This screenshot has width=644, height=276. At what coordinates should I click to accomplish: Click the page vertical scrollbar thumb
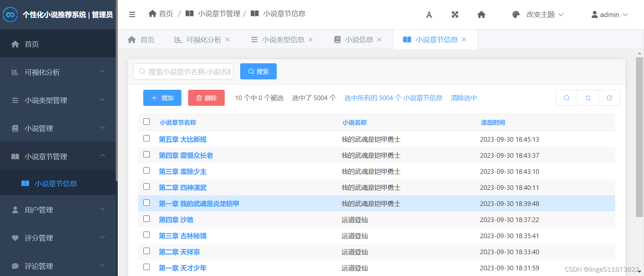tap(639, 137)
